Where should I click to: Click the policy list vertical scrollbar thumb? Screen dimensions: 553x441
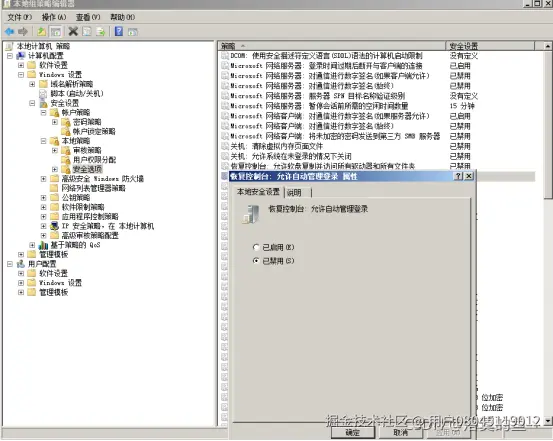[548, 125]
